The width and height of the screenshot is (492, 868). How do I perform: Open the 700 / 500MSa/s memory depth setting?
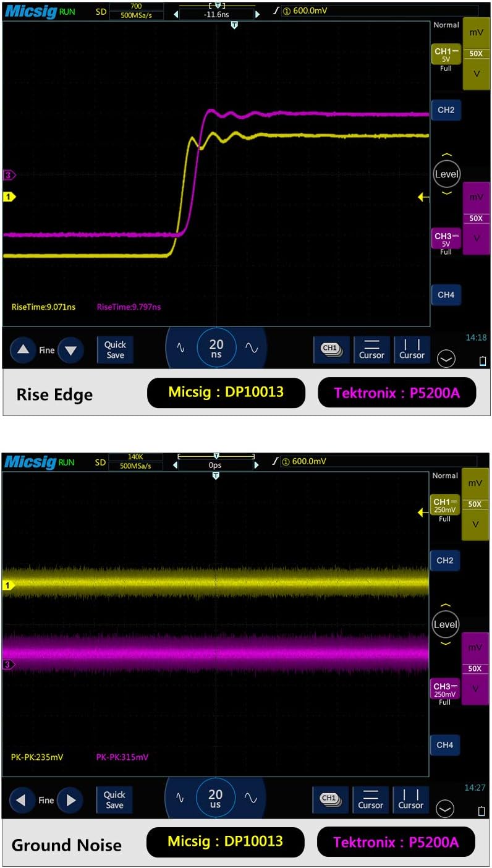pos(136,11)
